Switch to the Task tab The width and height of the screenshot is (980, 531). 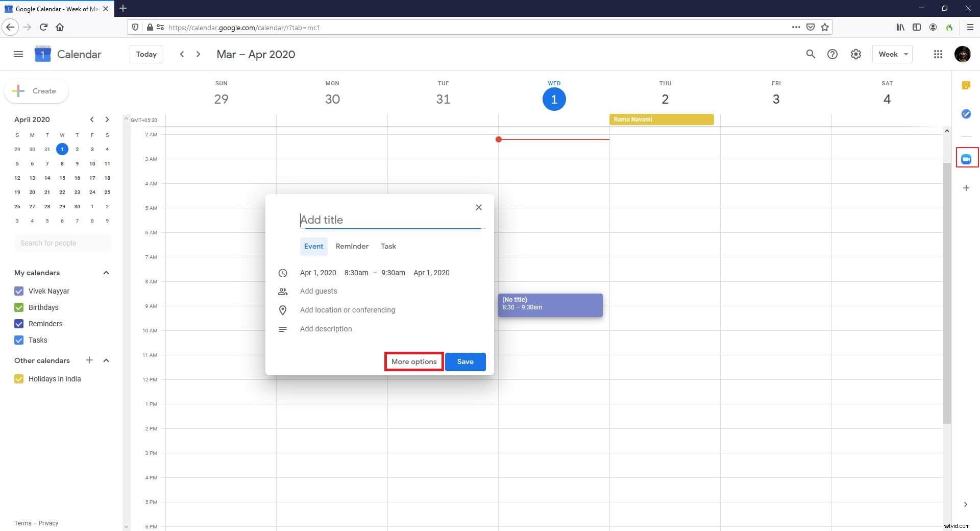pos(388,246)
